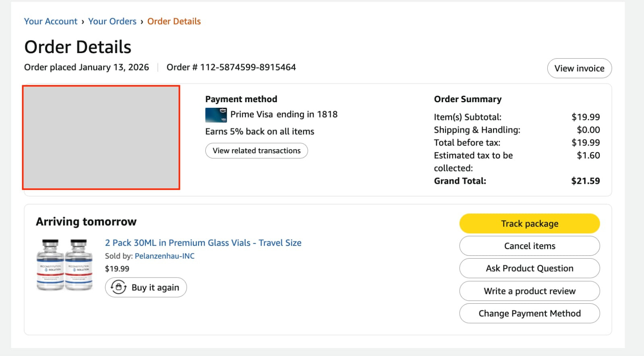This screenshot has height=356, width=644.
Task: Click the Order Details breadcrumb
Action: tap(174, 21)
